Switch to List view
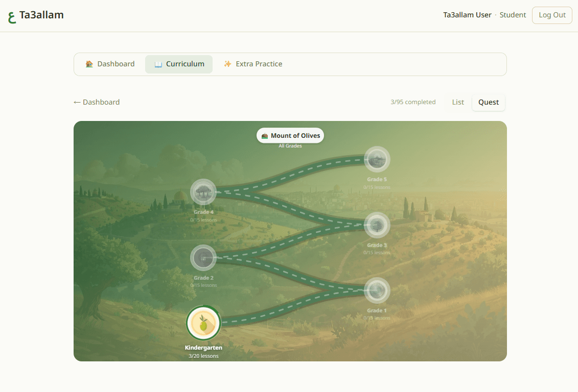This screenshot has width=578, height=392. [458, 102]
